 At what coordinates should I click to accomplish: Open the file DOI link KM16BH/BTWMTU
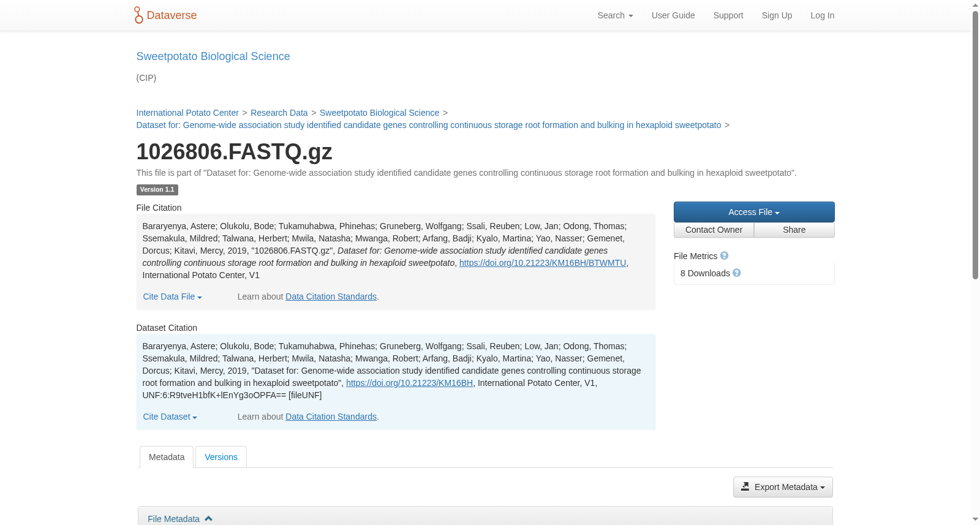pos(543,263)
